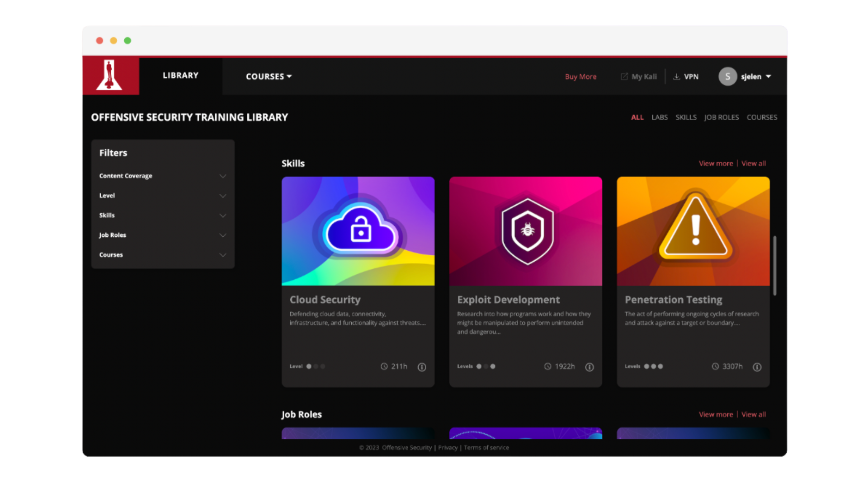The width and height of the screenshot is (868, 488).
Task: Click the sjelen user avatar
Action: point(727,76)
